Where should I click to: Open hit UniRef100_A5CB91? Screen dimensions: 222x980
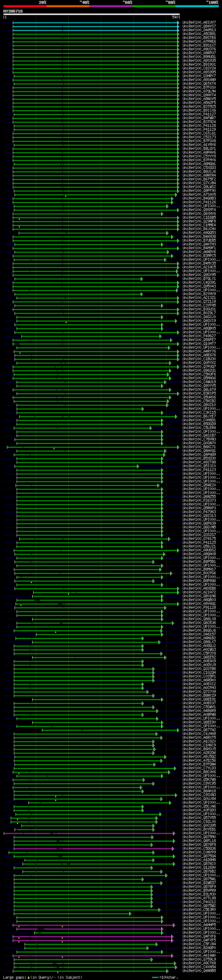pos(199,34)
